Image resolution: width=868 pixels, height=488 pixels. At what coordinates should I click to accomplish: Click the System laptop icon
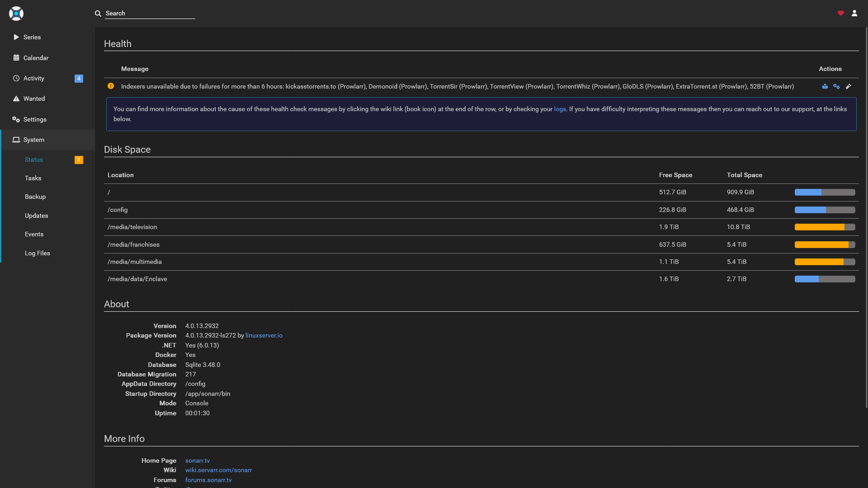(x=16, y=140)
